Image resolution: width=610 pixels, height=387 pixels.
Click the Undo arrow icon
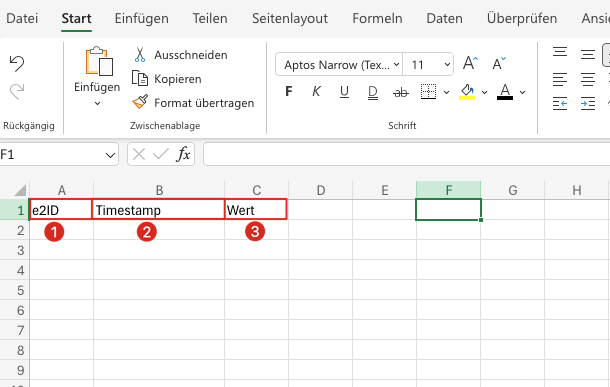point(17,63)
